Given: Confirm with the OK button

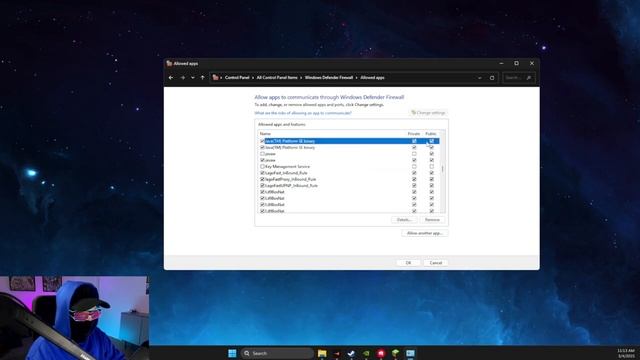Looking at the screenshot, I should 408,263.
